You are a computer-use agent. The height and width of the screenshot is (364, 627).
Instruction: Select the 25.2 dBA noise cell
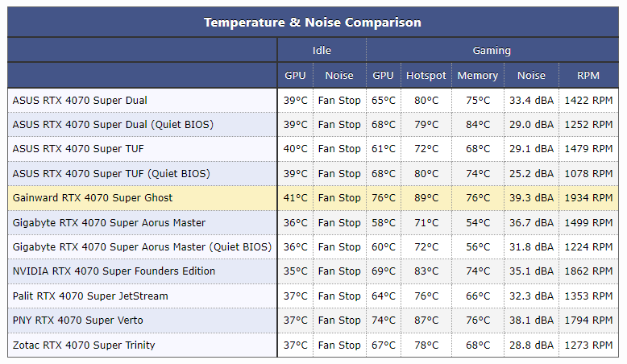(531, 174)
